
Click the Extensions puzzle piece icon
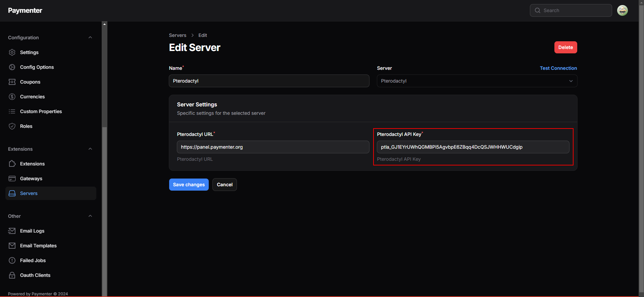[x=12, y=164]
